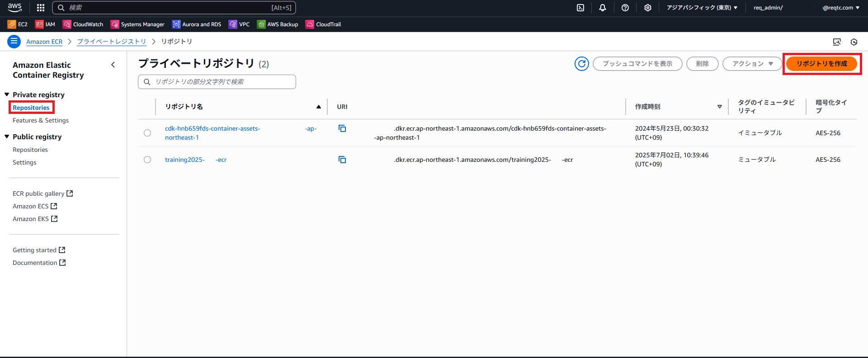Open Settings under Public registry
The width and height of the screenshot is (868, 358).
pos(24,162)
